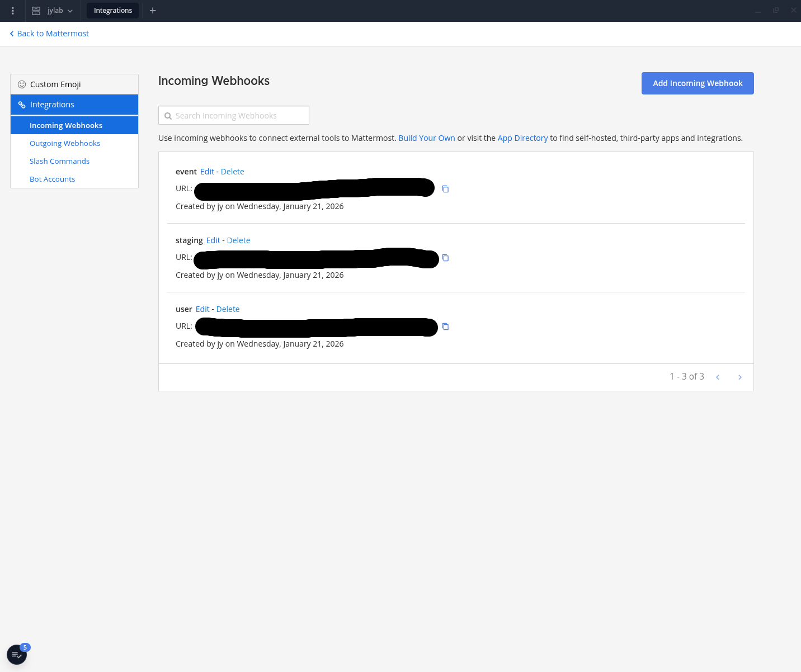Viewport: 801px width, 672px height.
Task: Edit the staging webhook
Action: click(x=213, y=240)
